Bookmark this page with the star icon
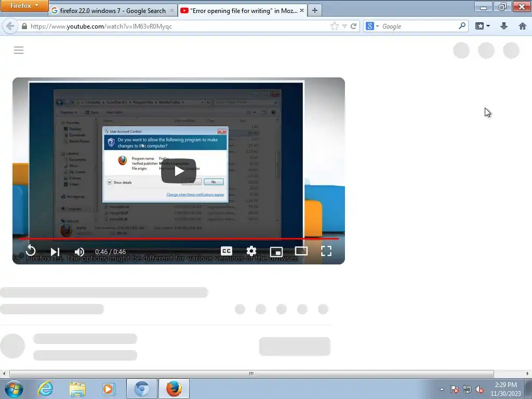The width and height of the screenshot is (532, 399). 334,26
